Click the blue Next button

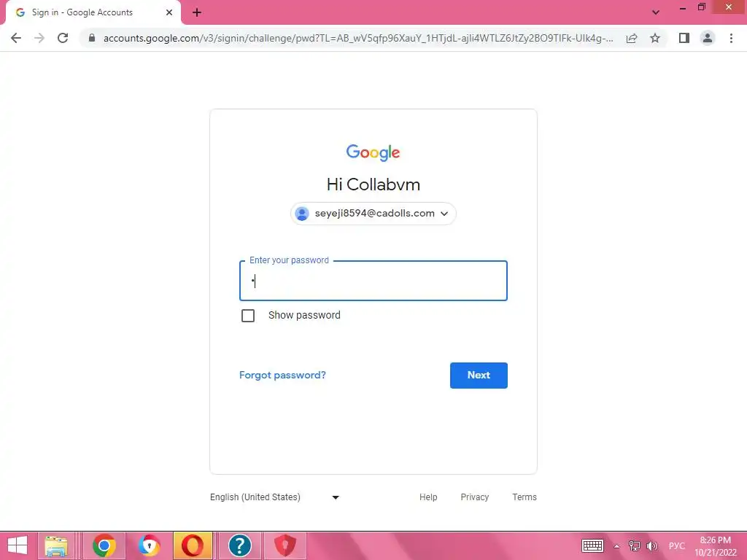click(479, 376)
